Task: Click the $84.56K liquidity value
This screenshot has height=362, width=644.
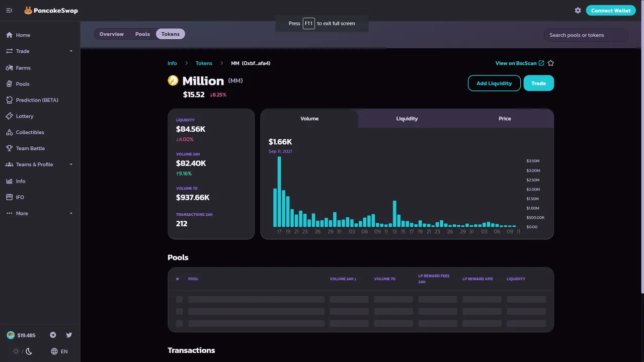Action: tap(191, 129)
